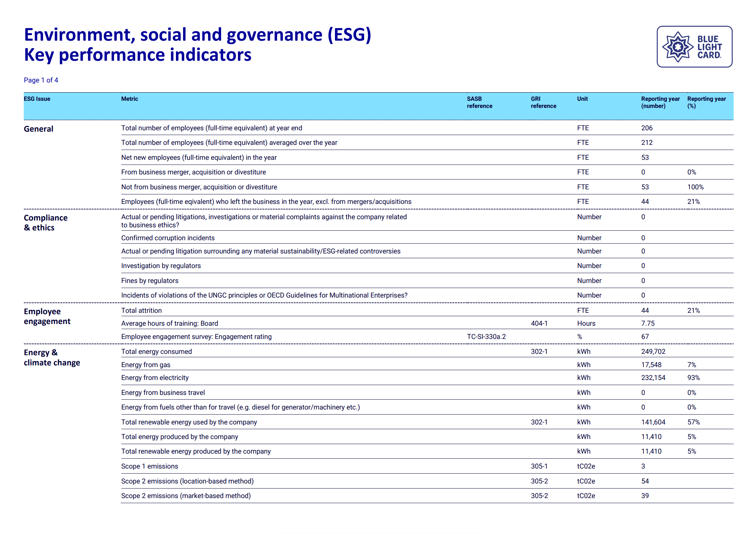
Task: Click the star emblem in the logo
Action: (677, 47)
